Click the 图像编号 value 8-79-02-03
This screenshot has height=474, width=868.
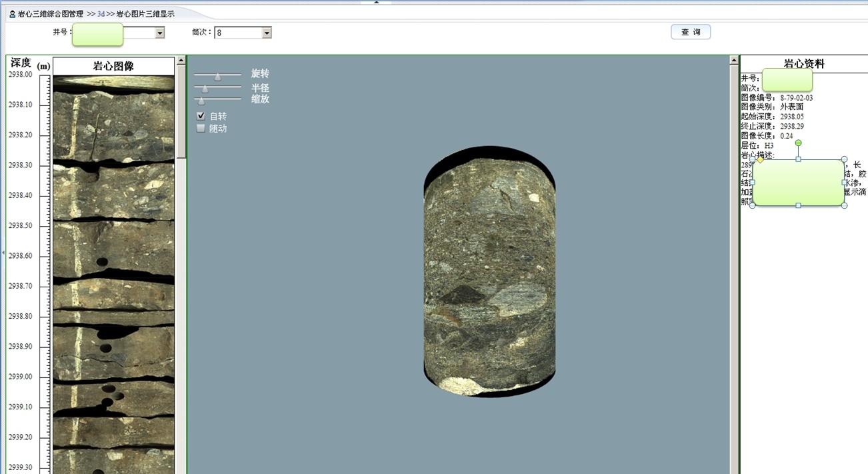click(797, 97)
